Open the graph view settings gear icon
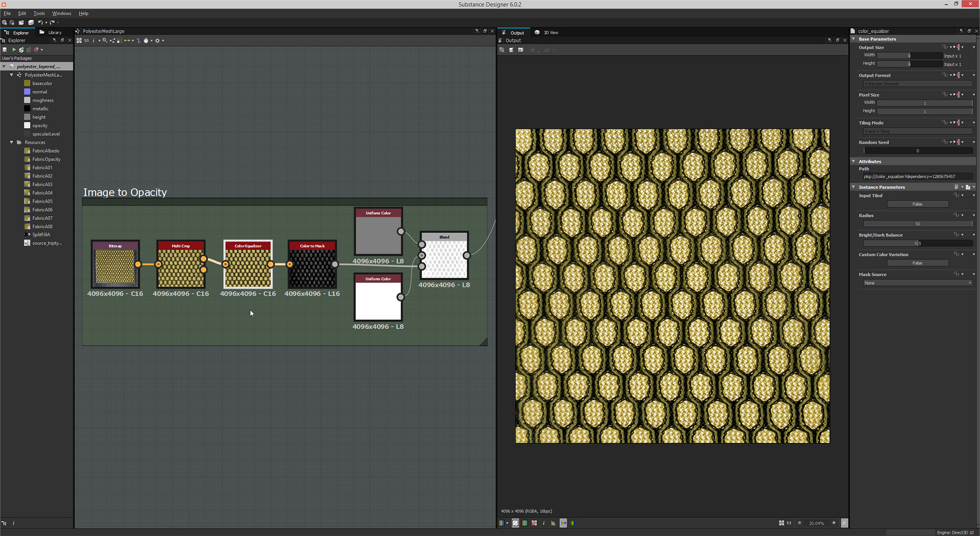 coord(158,41)
